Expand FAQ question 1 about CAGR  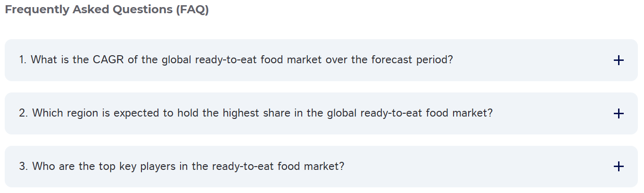236,60
